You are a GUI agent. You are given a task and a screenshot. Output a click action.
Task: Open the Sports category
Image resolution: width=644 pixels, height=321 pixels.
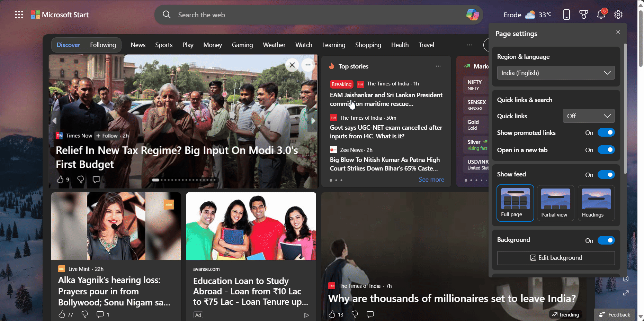pos(164,45)
